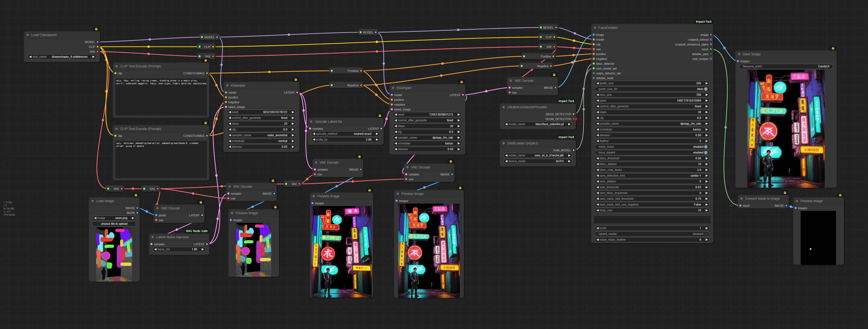This screenshot has width=868, height=329.
Task: Click red X beside SEGM_DETECTOR output
Action: coord(576,119)
